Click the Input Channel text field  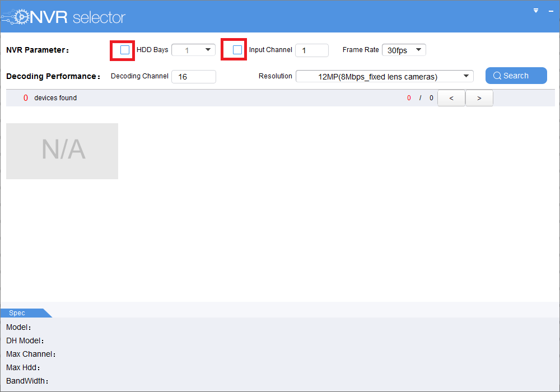(x=312, y=50)
